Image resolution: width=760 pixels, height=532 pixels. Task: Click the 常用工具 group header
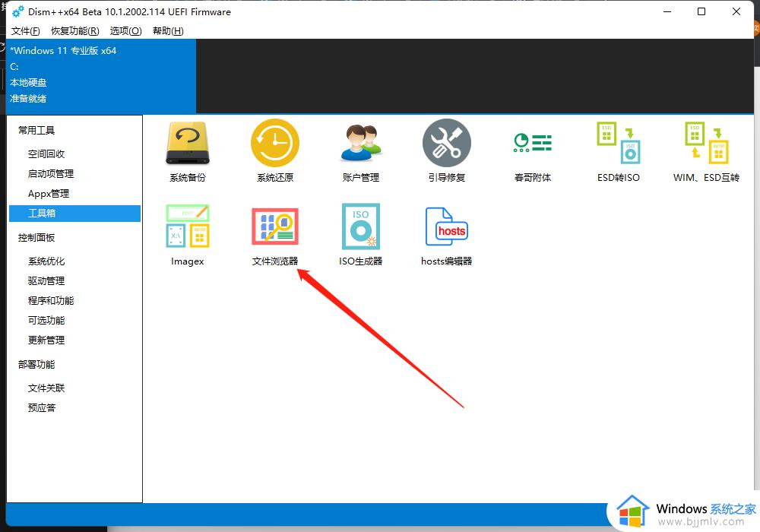(36, 130)
